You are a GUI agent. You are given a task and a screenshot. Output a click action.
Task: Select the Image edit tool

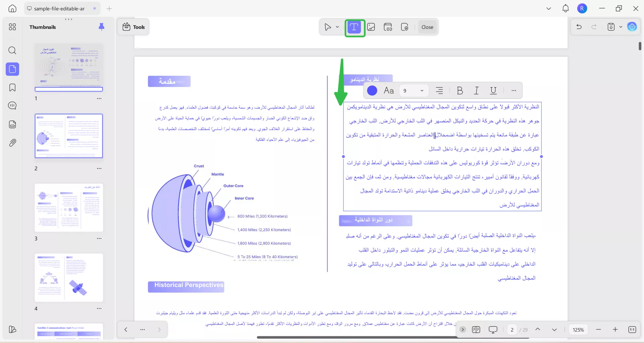[x=371, y=27]
